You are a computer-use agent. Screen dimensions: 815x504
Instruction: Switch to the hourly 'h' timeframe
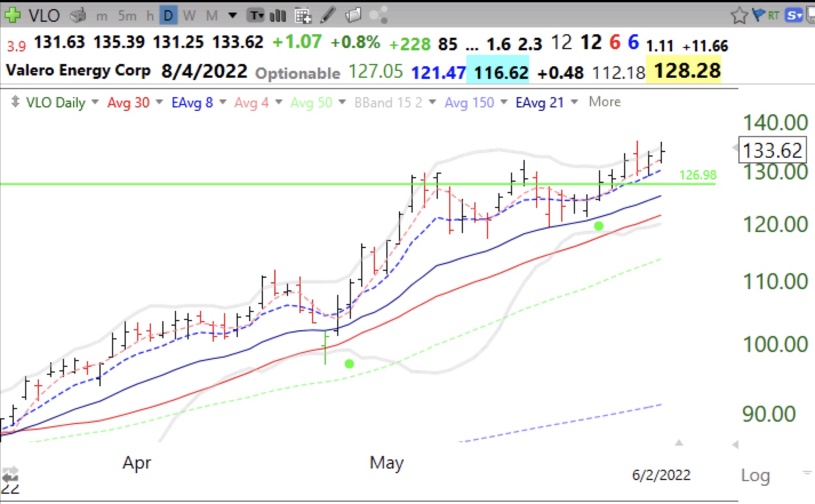click(x=150, y=15)
